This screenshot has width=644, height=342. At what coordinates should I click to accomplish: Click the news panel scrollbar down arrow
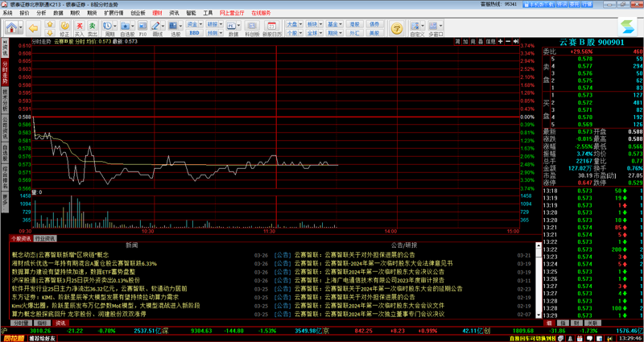click(539, 315)
